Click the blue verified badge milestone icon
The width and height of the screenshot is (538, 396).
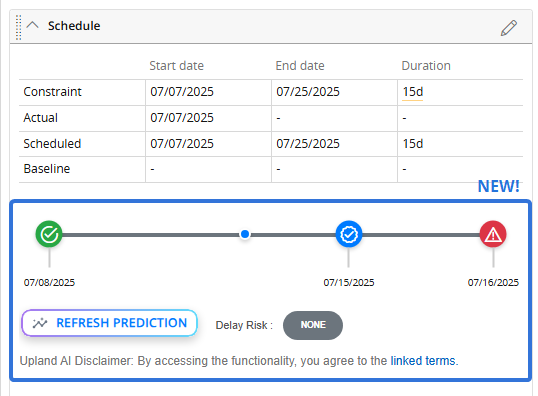349,234
